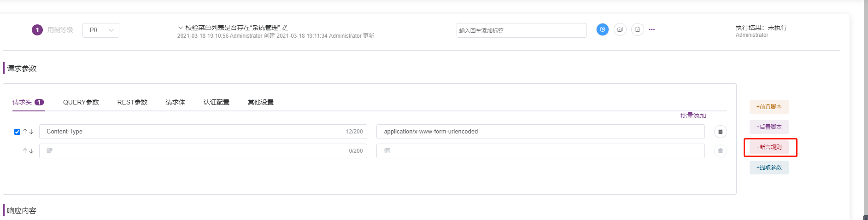Uncheck the Content-Type header checkbox
This screenshot has height=220, width=868.
[x=17, y=132]
